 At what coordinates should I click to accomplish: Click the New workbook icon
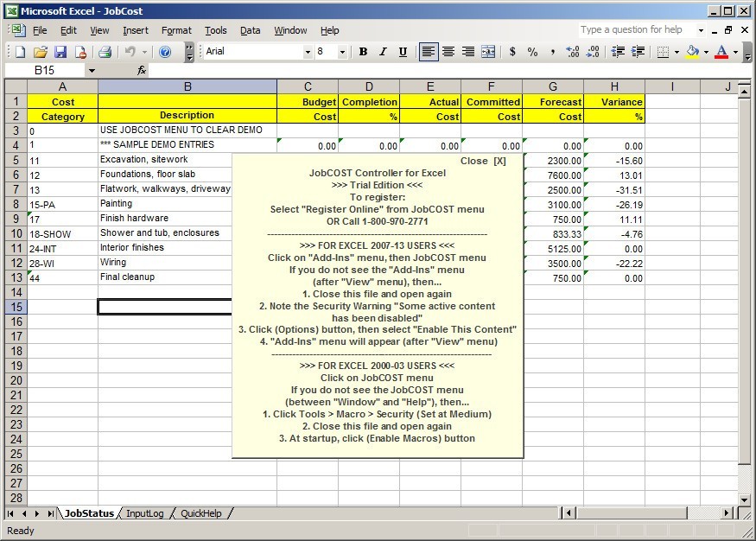pos(20,52)
